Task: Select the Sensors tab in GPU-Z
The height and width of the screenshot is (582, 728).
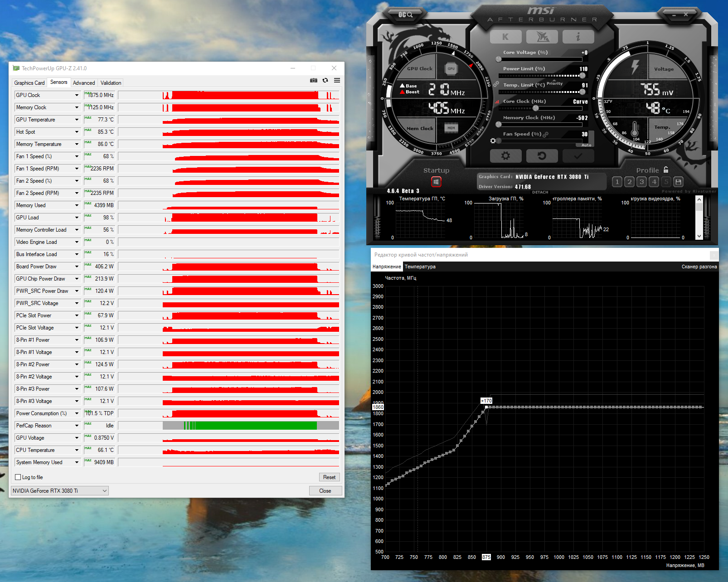Action: coord(59,82)
